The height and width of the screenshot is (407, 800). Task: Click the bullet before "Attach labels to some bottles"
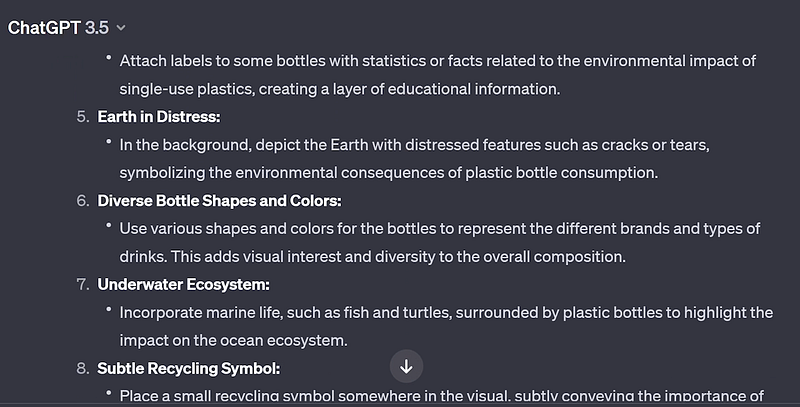coord(109,58)
